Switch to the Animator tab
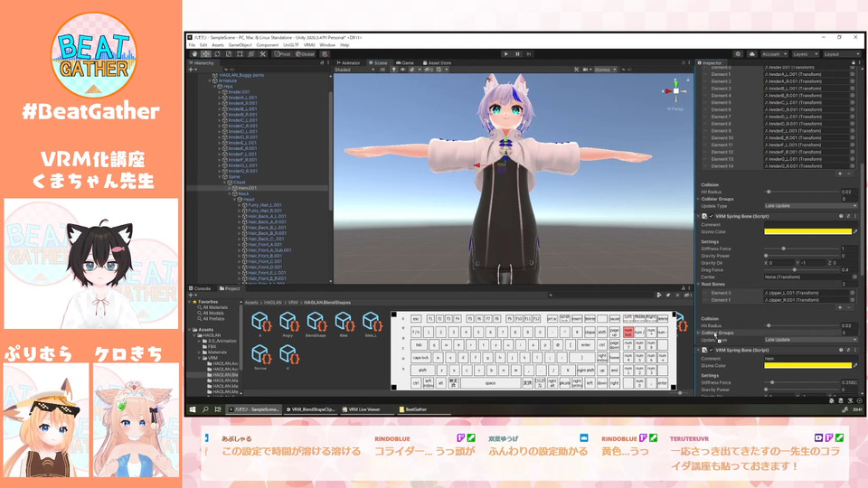 click(x=348, y=63)
